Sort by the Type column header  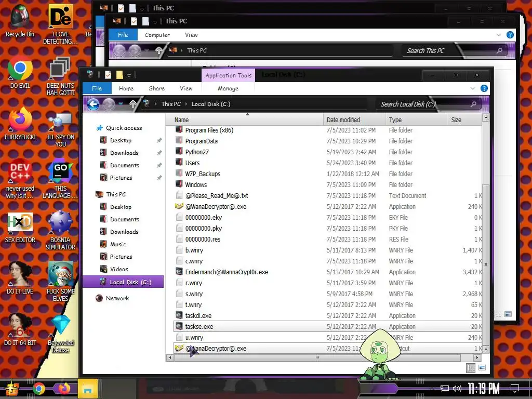[x=417, y=120]
